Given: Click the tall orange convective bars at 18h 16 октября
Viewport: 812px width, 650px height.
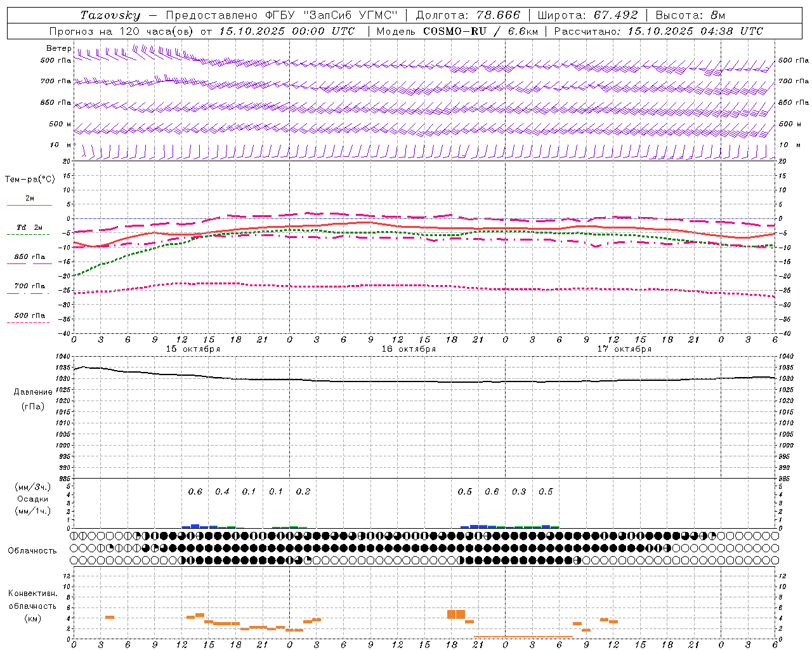Looking at the screenshot, I should click(456, 614).
